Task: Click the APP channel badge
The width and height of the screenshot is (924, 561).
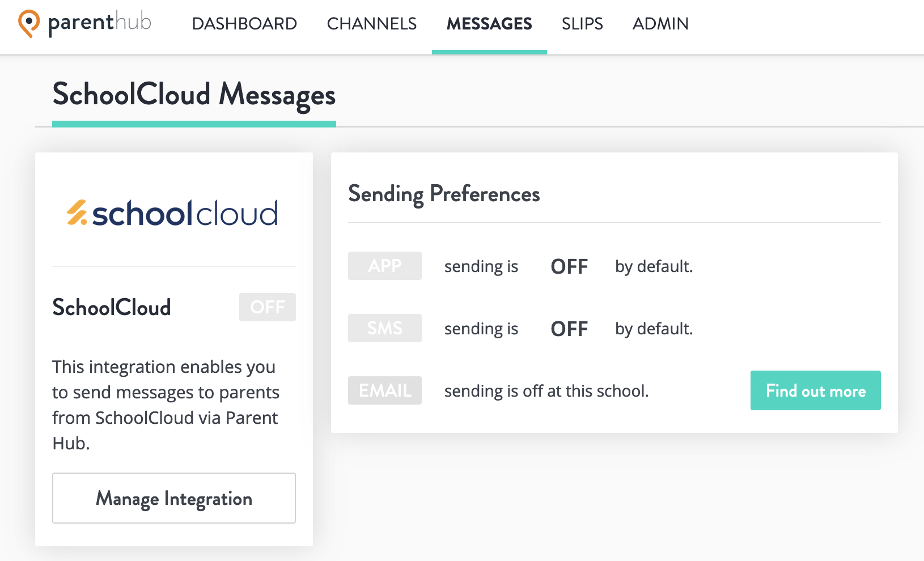Action: tap(384, 265)
